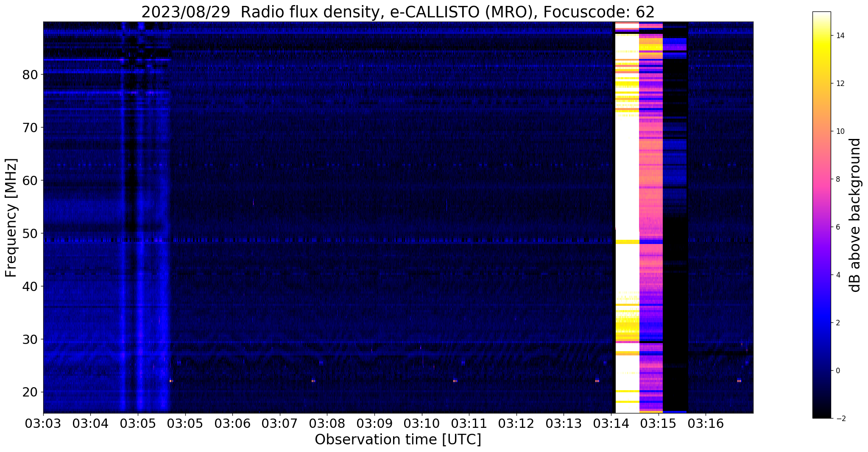The height and width of the screenshot is (452, 868).
Task: Click the saturated white band in the spectrogram
Action: pyautogui.click(x=627, y=217)
